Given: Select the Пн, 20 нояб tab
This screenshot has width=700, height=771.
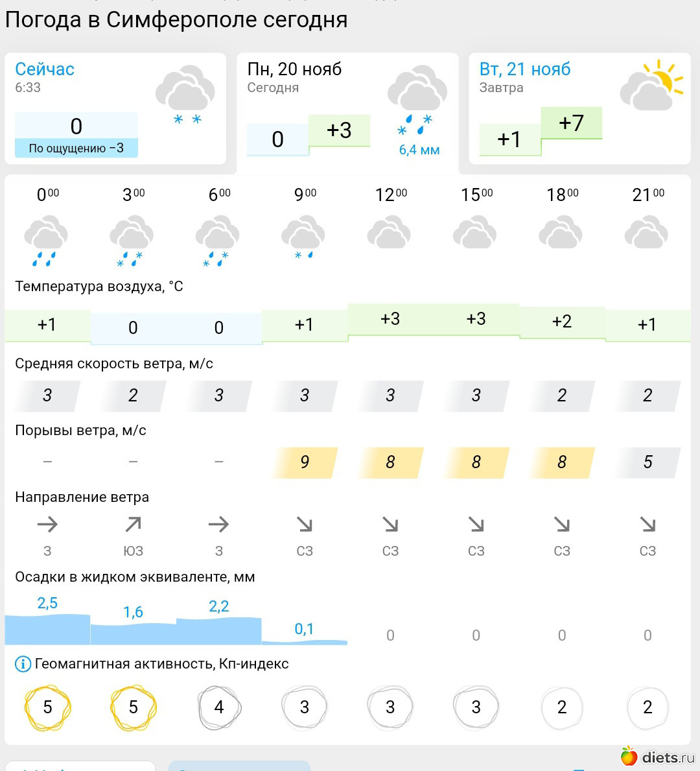Looking at the screenshot, I should (347, 112).
